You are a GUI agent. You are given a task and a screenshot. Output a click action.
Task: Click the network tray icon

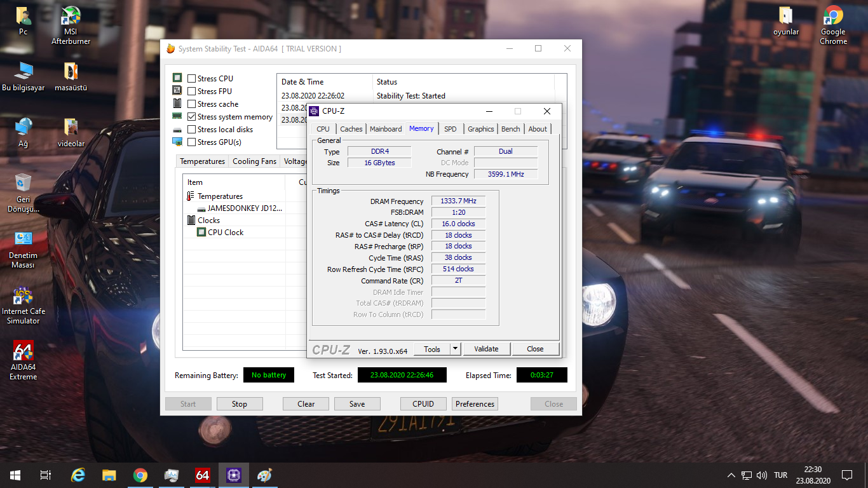[x=747, y=475]
